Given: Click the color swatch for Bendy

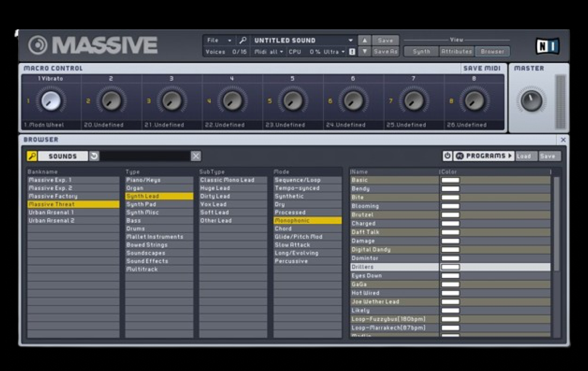Looking at the screenshot, I should click(x=450, y=189).
